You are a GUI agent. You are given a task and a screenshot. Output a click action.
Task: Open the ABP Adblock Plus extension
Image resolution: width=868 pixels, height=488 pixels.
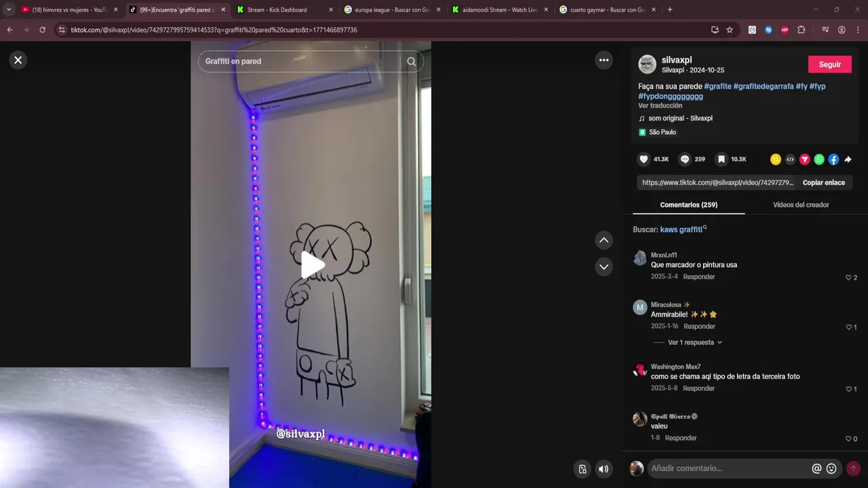tap(785, 30)
